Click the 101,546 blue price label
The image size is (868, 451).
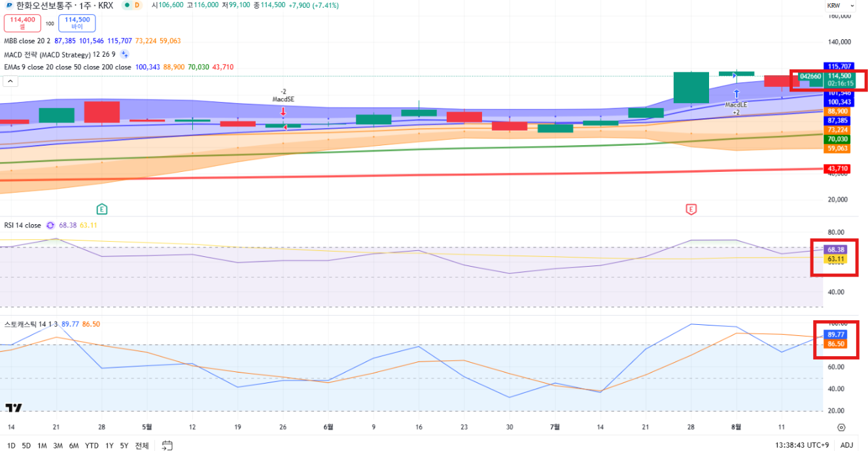pos(839,93)
